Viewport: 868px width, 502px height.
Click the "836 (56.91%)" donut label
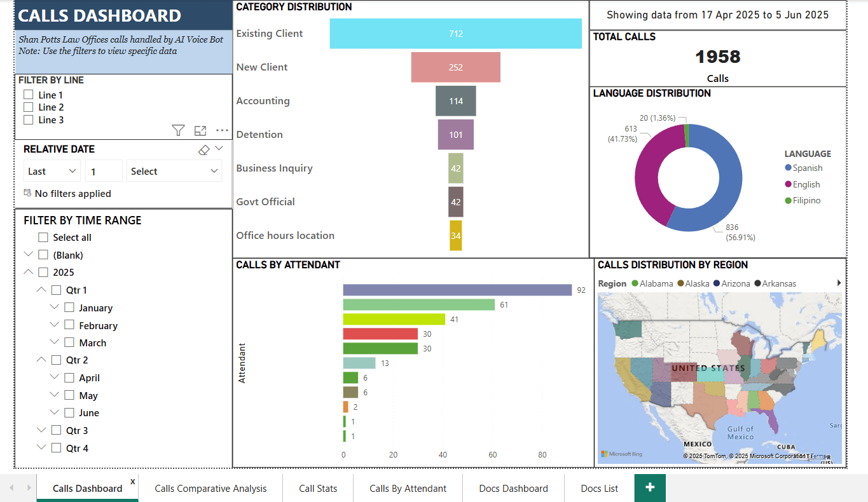(x=741, y=233)
